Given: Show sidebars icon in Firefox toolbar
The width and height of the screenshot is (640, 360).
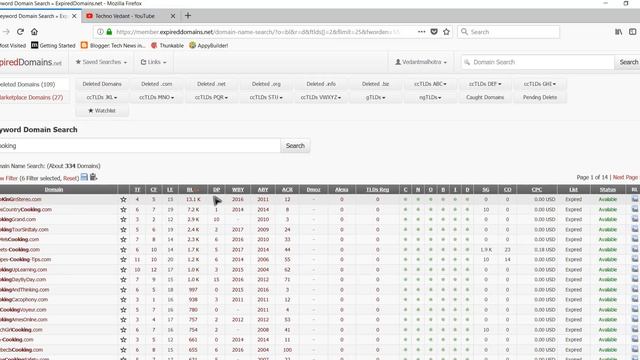Looking at the screenshot, I should pos(633,32).
